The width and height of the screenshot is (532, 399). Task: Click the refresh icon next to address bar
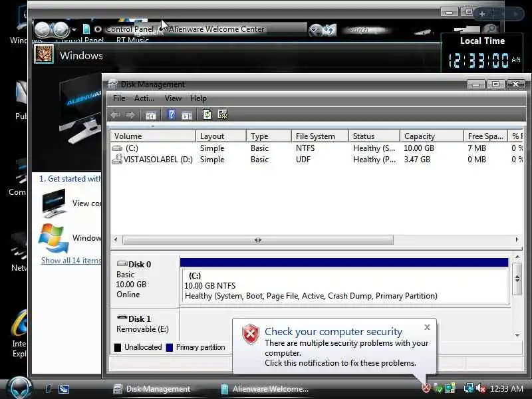tap(329, 30)
